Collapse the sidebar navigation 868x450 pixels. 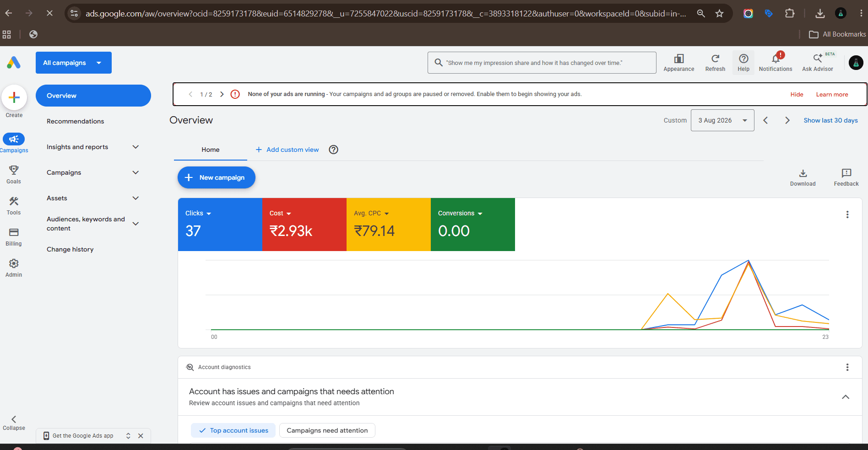[14, 423]
